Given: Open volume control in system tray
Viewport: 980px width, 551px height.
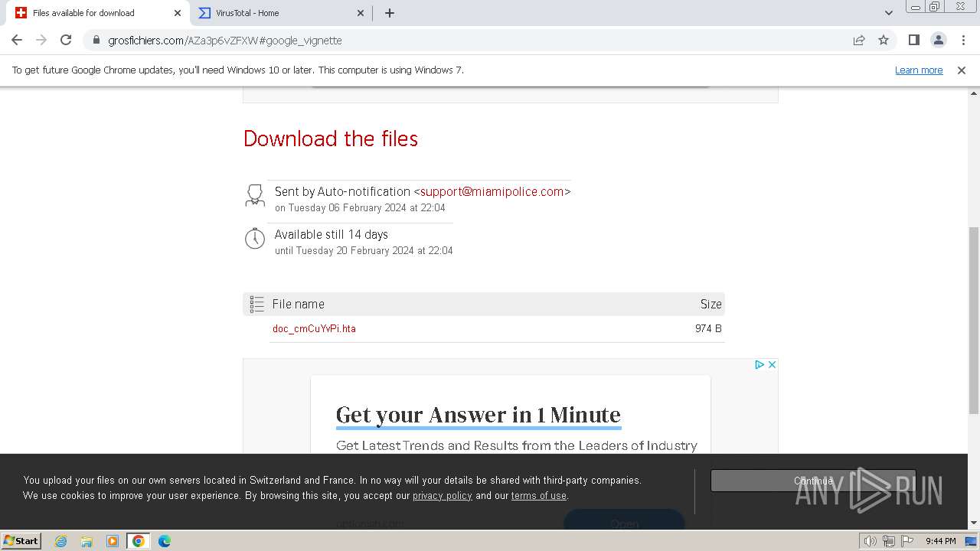Looking at the screenshot, I should click(871, 541).
